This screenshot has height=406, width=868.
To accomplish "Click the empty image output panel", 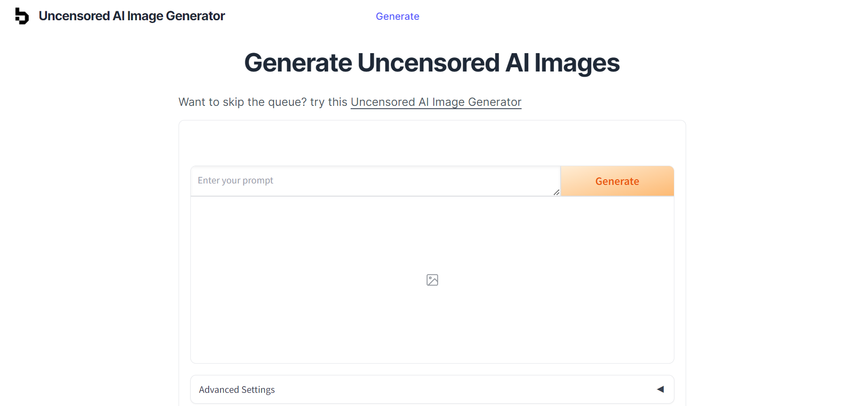I will (x=432, y=320).
